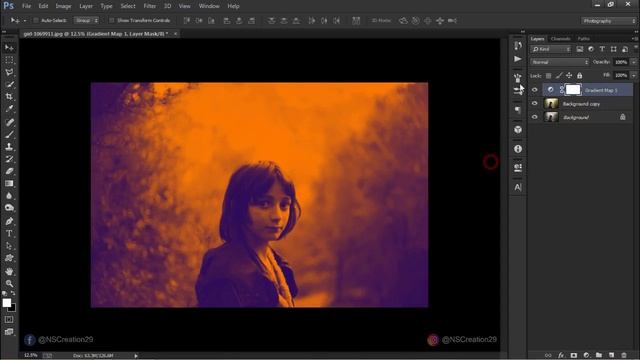Enable the Auto-Select checkbox
This screenshot has height=360, width=640.
pyautogui.click(x=36, y=20)
